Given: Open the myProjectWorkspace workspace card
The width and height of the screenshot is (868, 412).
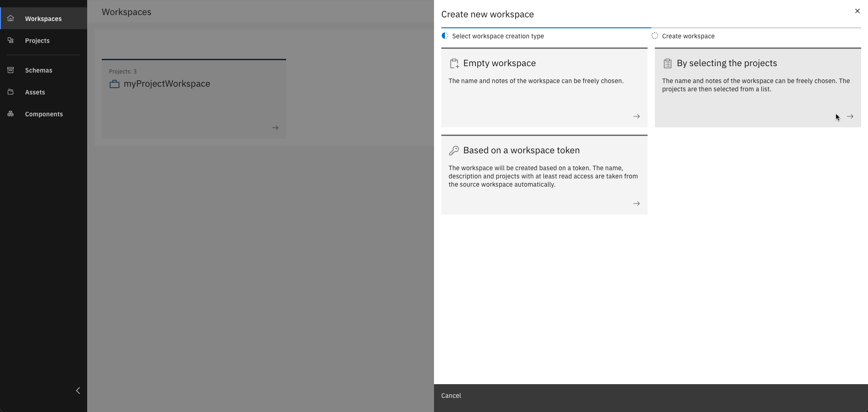Looking at the screenshot, I should click(275, 128).
